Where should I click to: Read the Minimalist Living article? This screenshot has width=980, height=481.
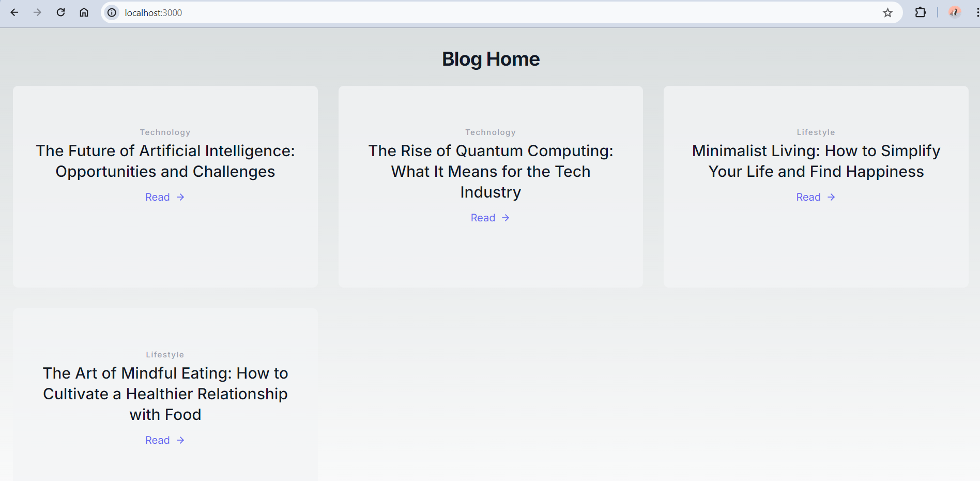pyautogui.click(x=816, y=197)
